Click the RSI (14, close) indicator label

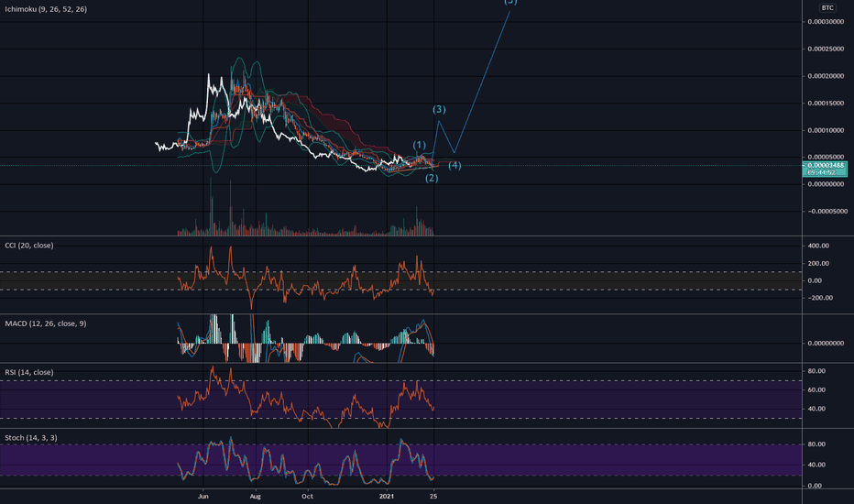[x=29, y=373]
